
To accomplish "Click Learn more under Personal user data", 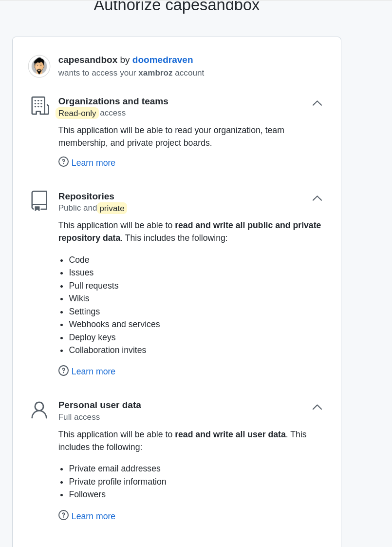I will pyautogui.click(x=93, y=516).
